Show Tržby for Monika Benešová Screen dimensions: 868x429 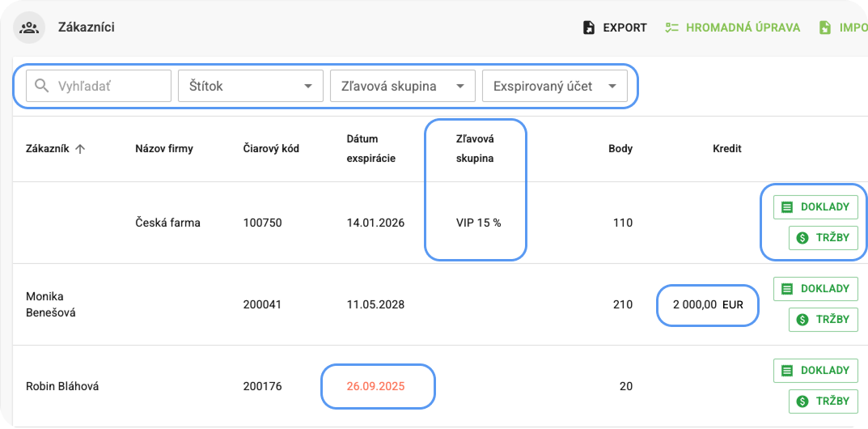pyautogui.click(x=823, y=319)
